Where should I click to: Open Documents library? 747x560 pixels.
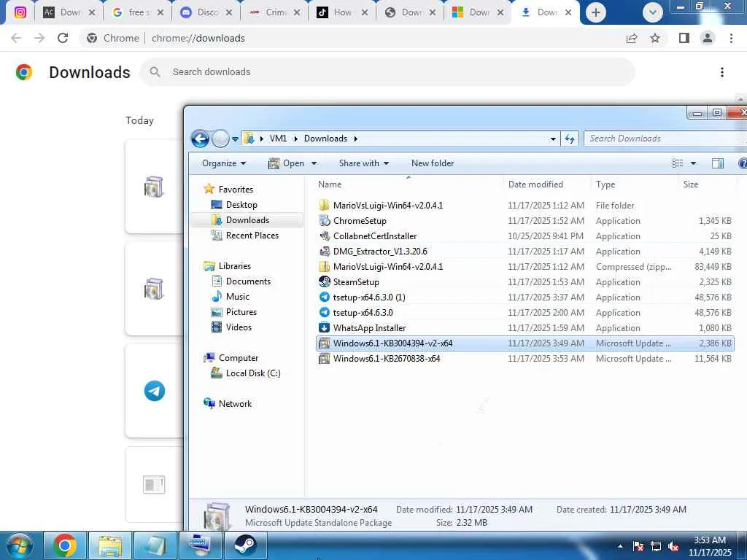tap(248, 281)
